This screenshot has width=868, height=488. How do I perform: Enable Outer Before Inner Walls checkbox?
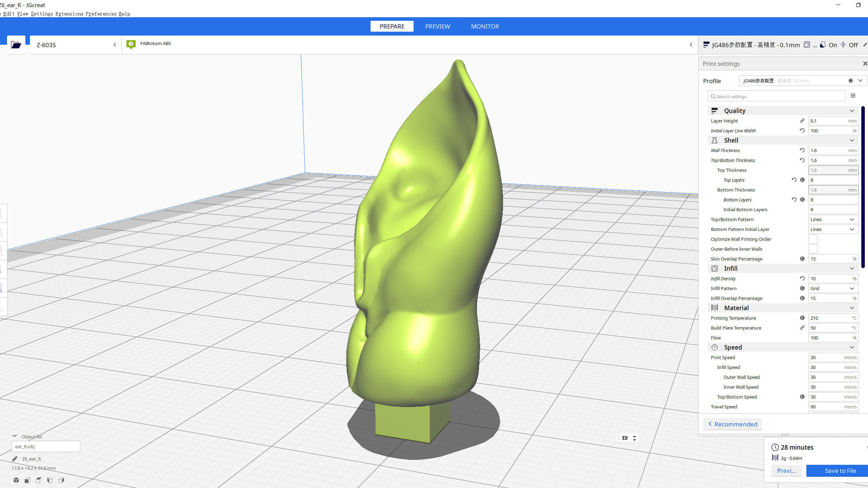click(813, 249)
